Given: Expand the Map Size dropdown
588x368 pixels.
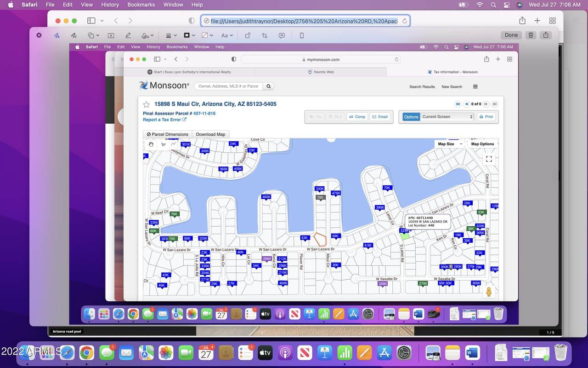Looking at the screenshot, I should [450, 144].
